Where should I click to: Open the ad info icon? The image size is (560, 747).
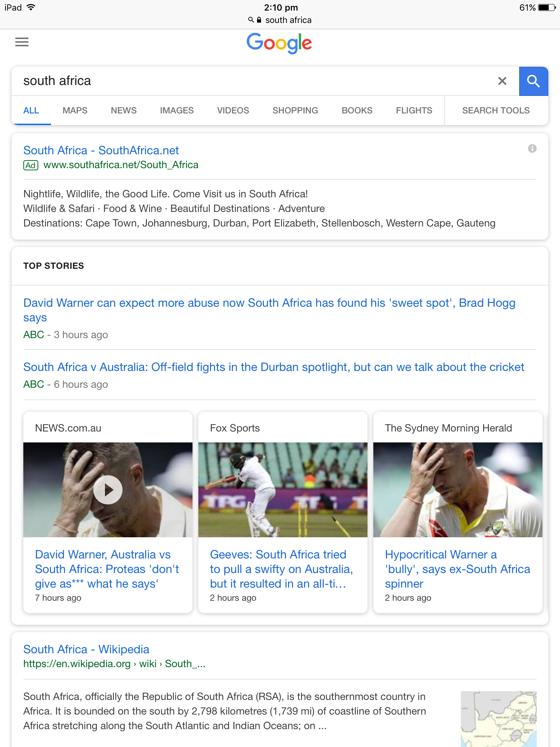[x=532, y=148]
